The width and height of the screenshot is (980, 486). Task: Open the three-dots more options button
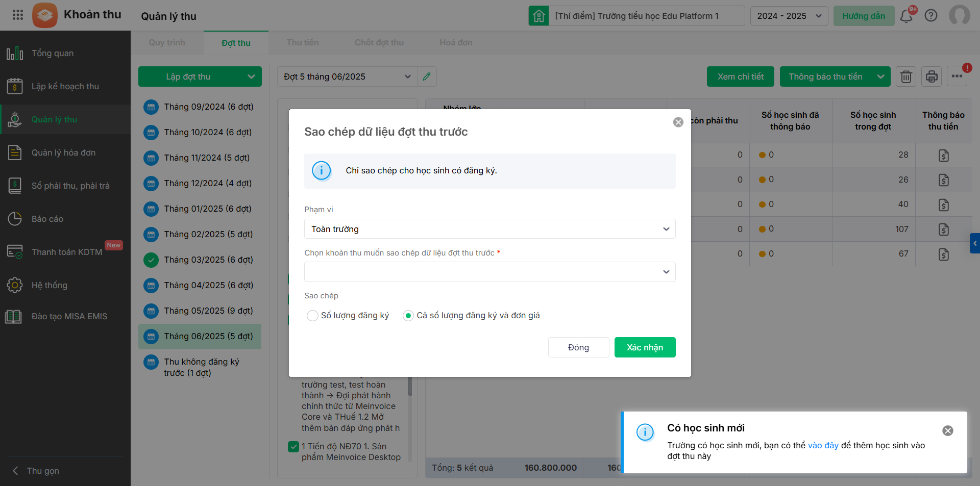coord(957,76)
